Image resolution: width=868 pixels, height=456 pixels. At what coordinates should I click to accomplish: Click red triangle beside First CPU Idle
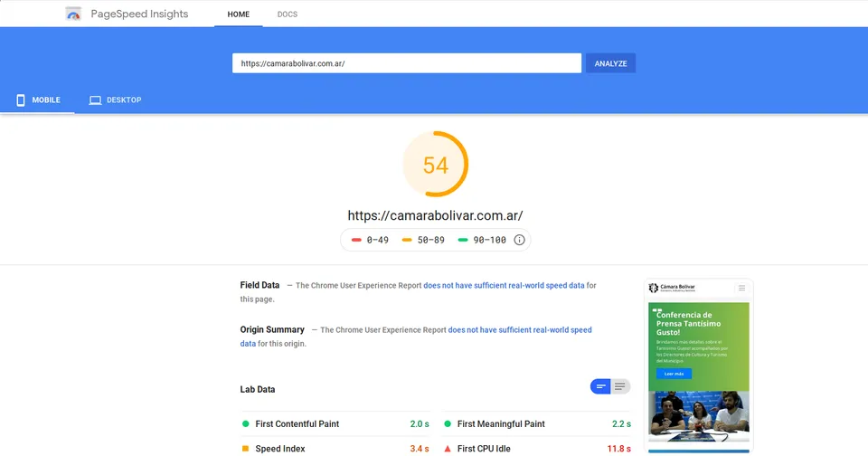[448, 448]
